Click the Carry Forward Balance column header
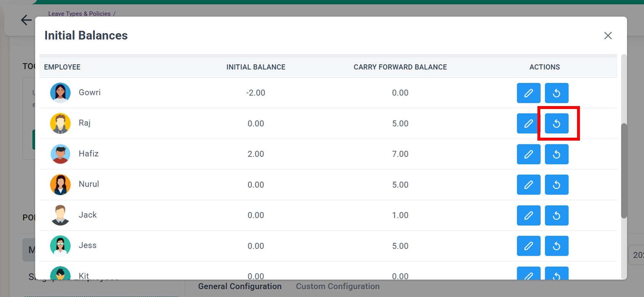 coord(400,67)
